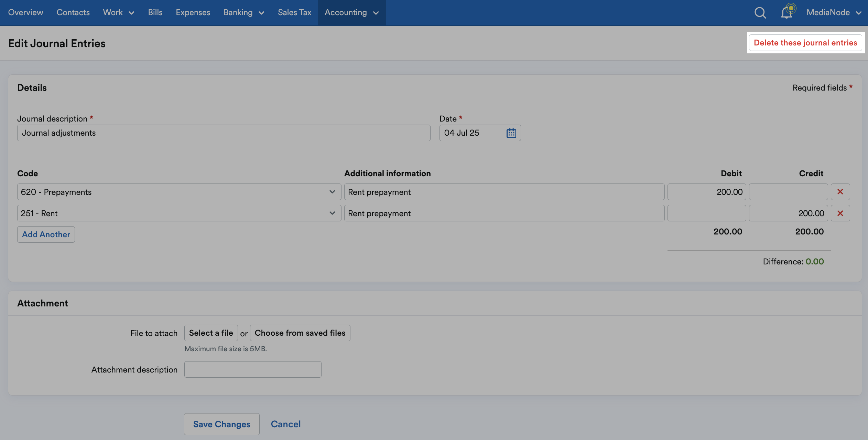Viewport: 868px width, 440px height.
Task: Open the 620 - Prepayments code dropdown
Action: point(179,192)
